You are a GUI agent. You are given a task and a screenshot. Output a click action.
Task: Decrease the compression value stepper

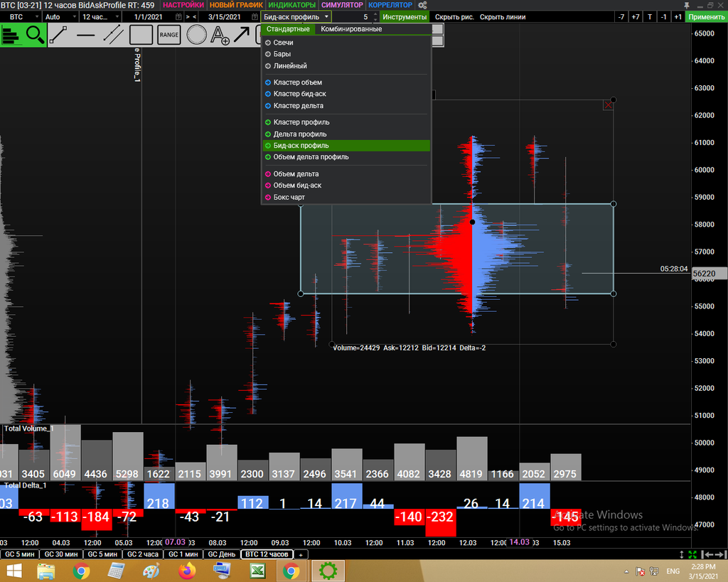(x=375, y=19)
